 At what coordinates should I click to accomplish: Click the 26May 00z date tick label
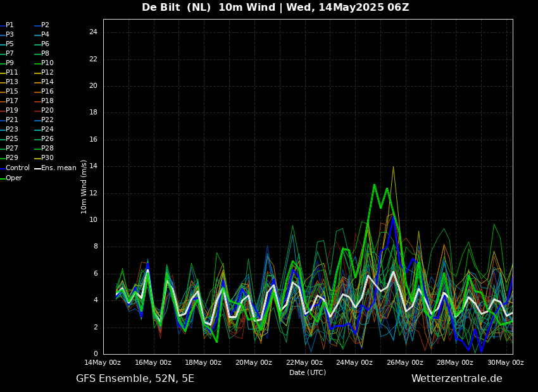404,363
